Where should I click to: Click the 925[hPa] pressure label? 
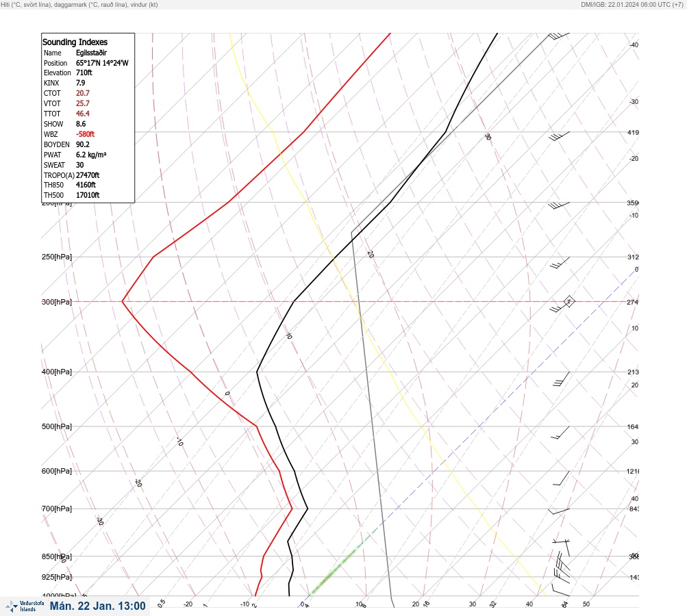pos(57,577)
